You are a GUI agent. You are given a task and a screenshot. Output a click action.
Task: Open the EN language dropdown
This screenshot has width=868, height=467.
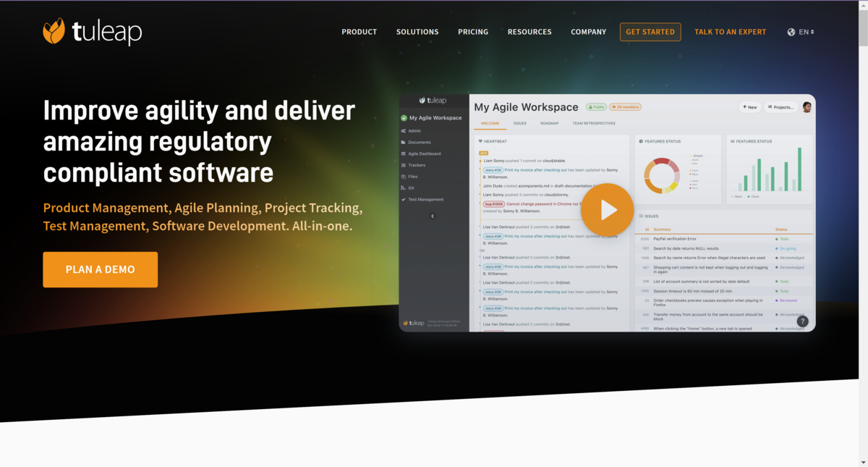pyautogui.click(x=806, y=32)
